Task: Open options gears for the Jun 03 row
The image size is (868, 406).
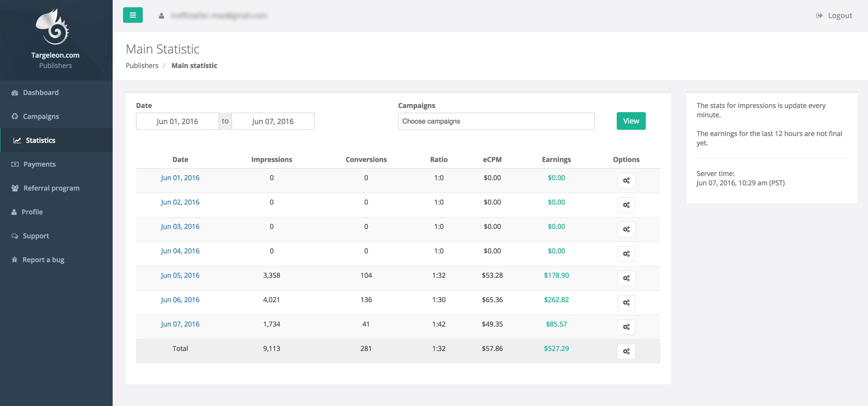Action: click(x=626, y=229)
